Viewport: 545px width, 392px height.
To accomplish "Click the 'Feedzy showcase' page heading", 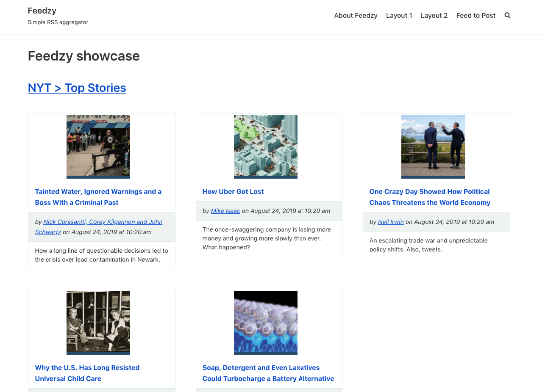I will point(84,56).
